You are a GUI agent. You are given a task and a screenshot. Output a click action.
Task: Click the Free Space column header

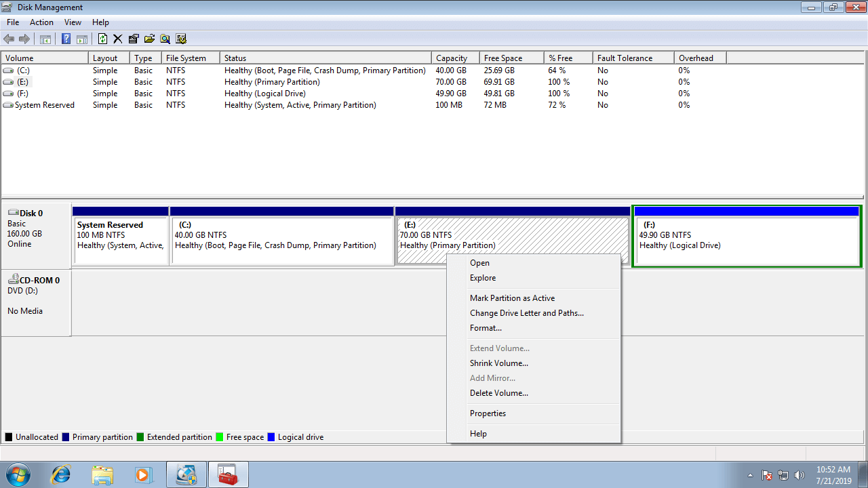click(x=502, y=58)
